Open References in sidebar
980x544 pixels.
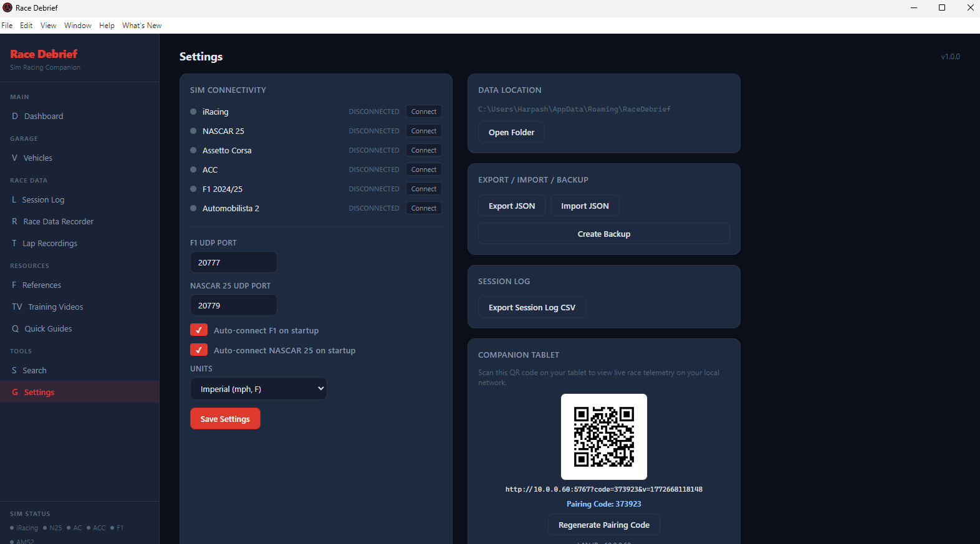click(x=79, y=285)
